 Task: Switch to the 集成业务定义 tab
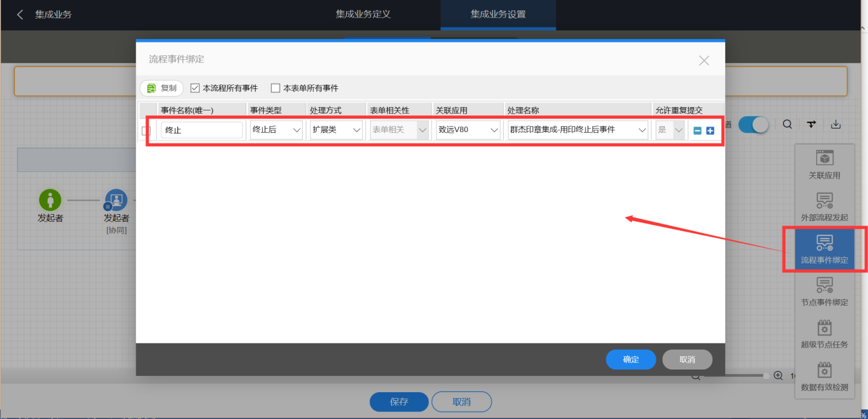click(363, 15)
